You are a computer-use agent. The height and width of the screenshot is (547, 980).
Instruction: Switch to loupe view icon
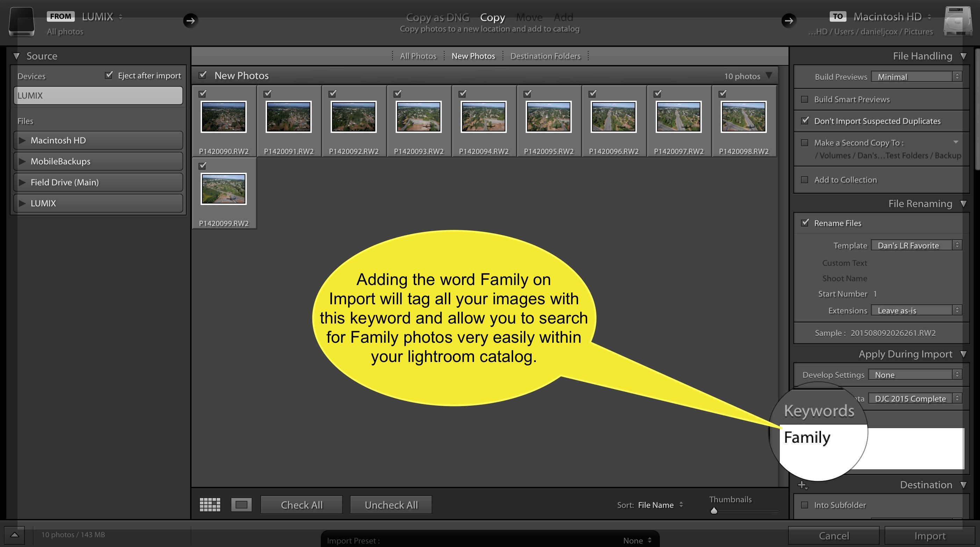tap(241, 505)
